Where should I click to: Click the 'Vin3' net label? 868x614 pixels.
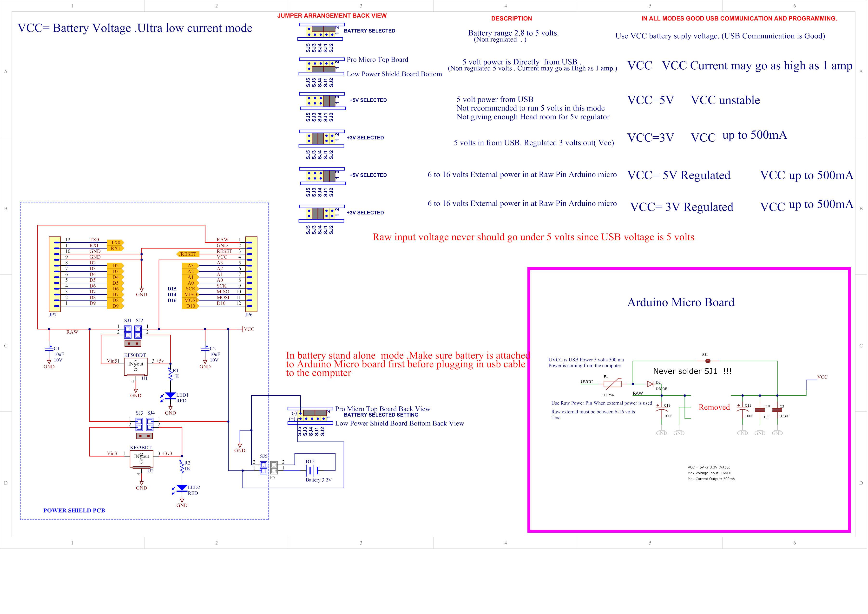click(x=112, y=453)
